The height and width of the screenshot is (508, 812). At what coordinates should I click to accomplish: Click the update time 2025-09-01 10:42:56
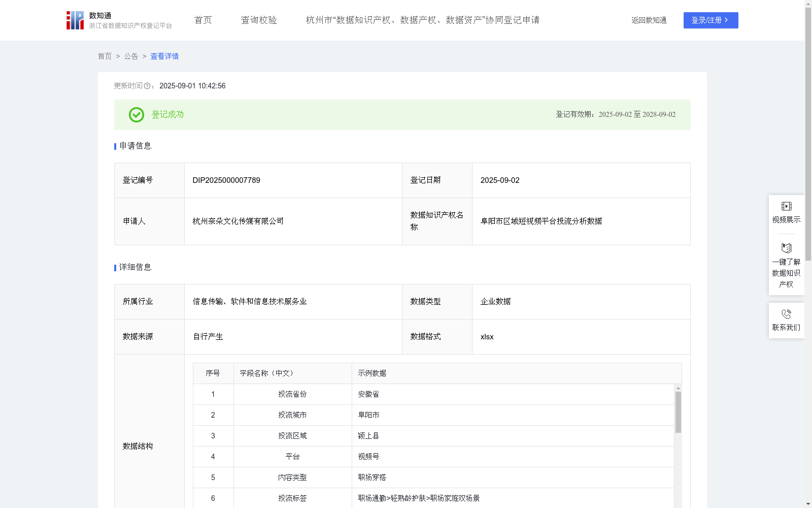coord(192,86)
